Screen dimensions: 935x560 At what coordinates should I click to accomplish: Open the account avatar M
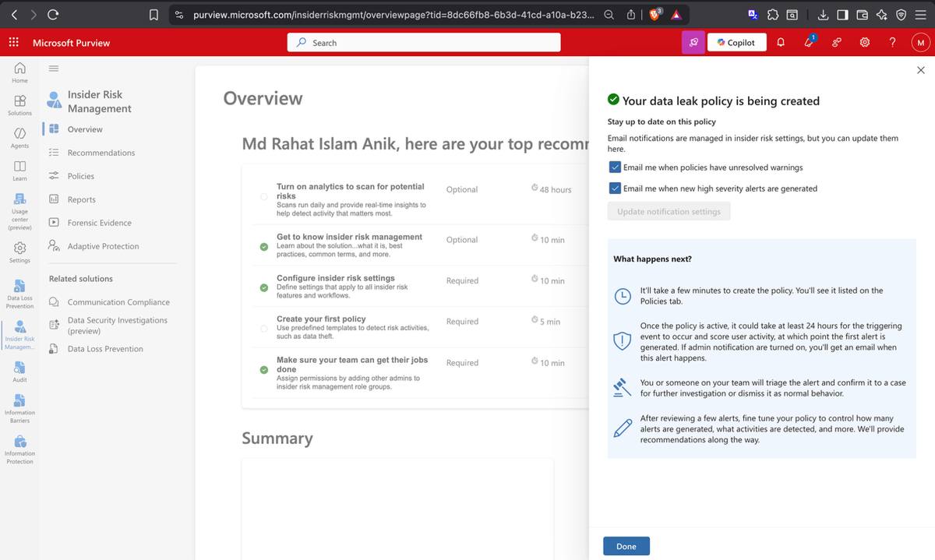click(920, 42)
